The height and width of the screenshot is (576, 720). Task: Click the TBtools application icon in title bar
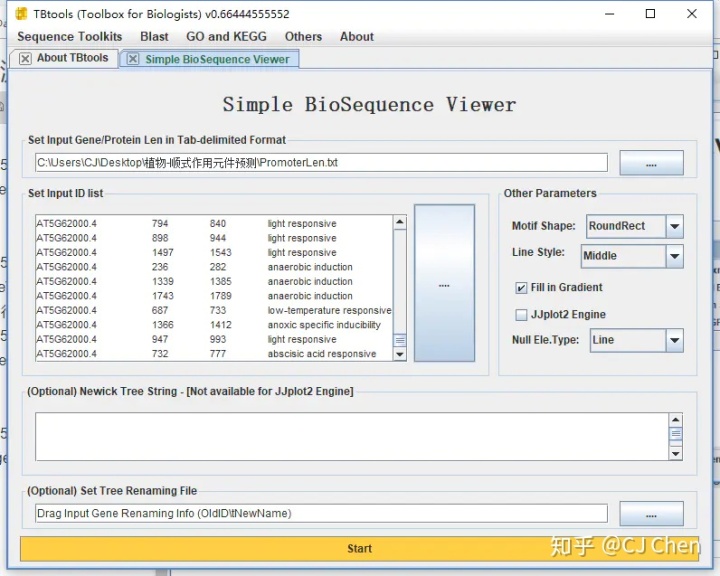tap(21, 14)
